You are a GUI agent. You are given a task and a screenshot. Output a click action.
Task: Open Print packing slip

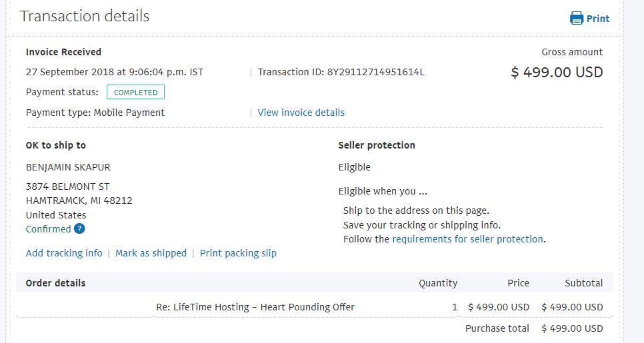(238, 253)
